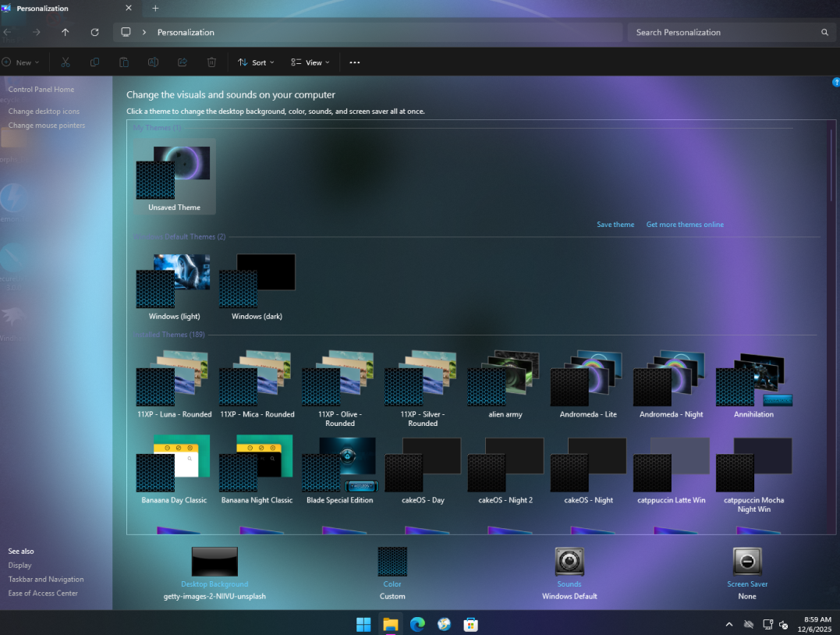Click the search magnifier icon

824,33
